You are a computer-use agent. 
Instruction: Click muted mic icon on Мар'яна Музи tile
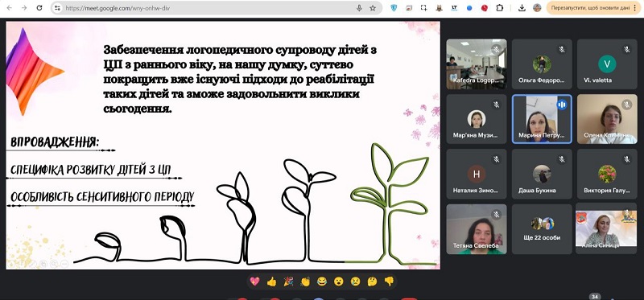click(496, 105)
